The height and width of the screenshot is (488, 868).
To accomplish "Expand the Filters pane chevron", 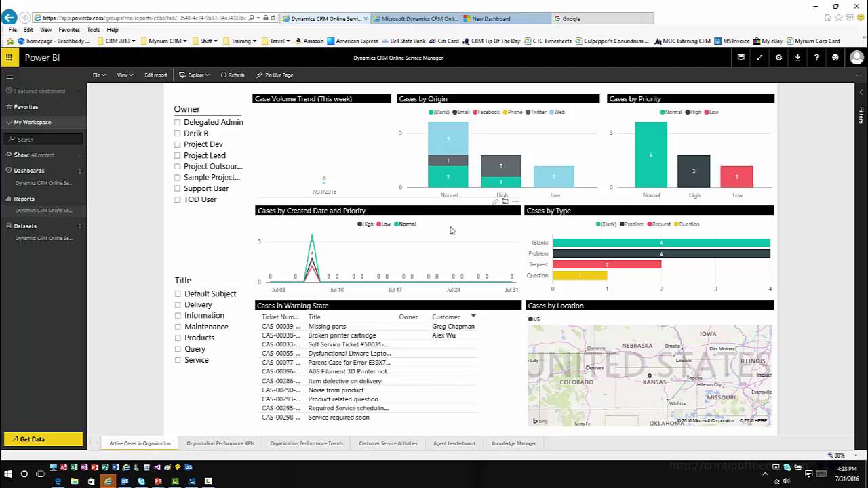I will (x=861, y=91).
